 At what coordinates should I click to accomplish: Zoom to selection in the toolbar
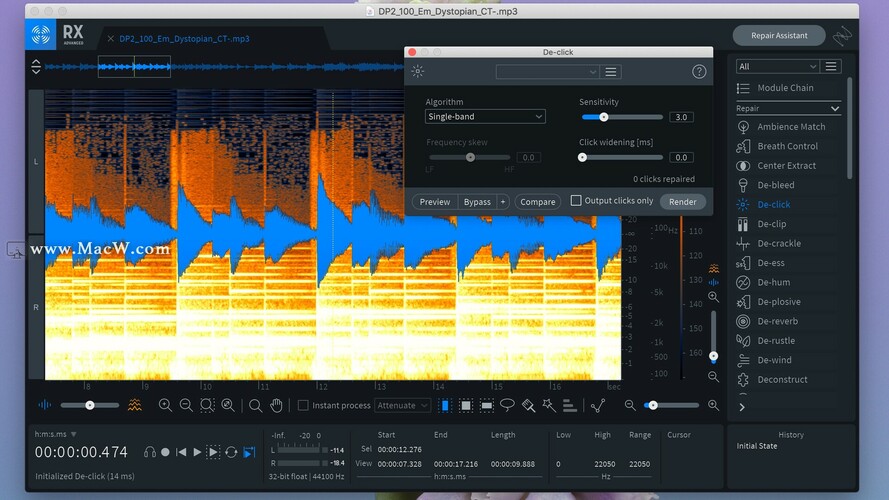[207, 405]
